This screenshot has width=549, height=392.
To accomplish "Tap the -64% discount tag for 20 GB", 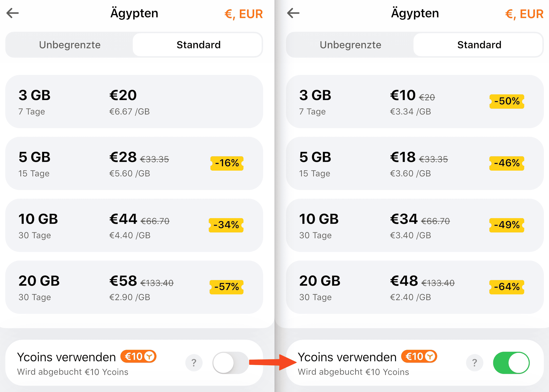I will pos(507,287).
